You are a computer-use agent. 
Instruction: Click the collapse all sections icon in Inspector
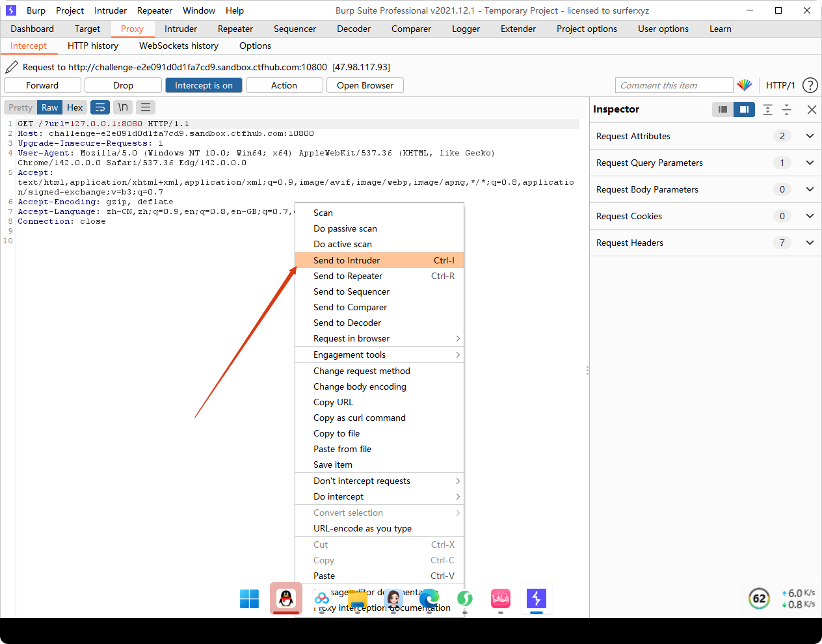coord(787,109)
